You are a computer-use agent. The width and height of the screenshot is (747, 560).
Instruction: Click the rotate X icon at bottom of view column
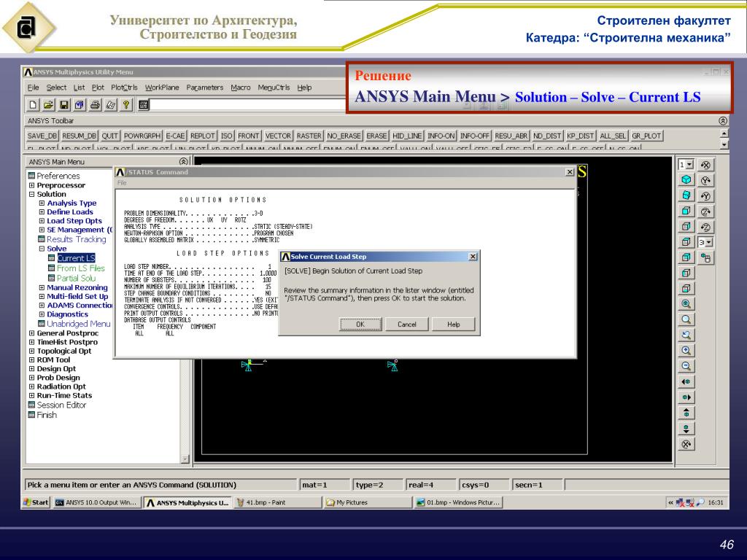(x=686, y=444)
